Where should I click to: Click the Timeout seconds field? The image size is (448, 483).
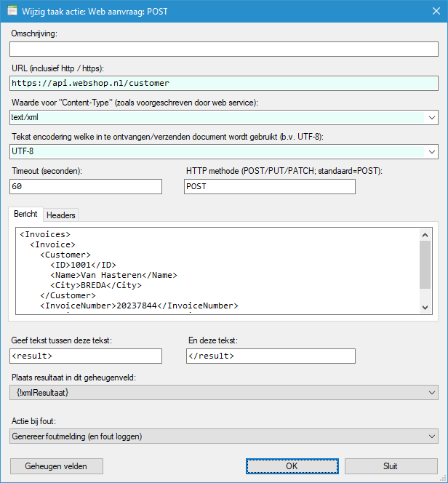pos(86,187)
